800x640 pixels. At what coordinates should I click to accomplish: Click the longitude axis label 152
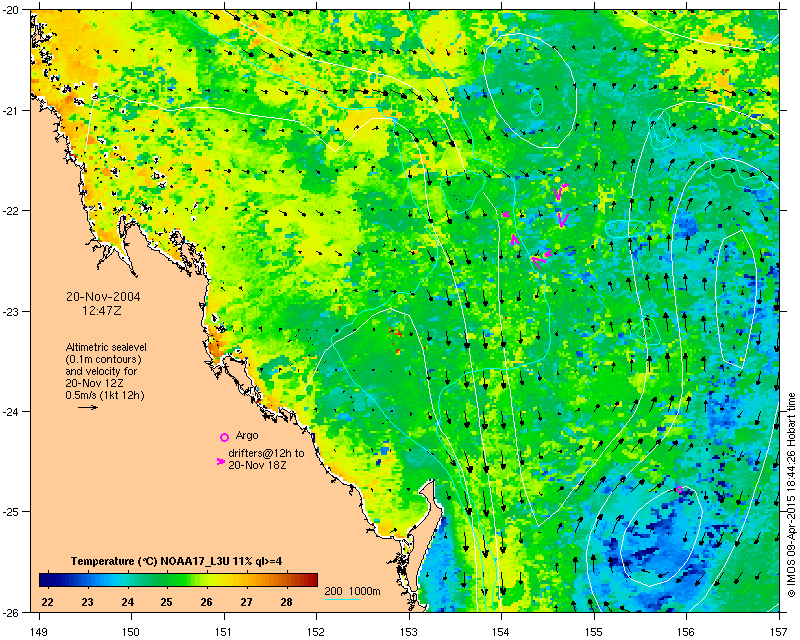point(316,632)
